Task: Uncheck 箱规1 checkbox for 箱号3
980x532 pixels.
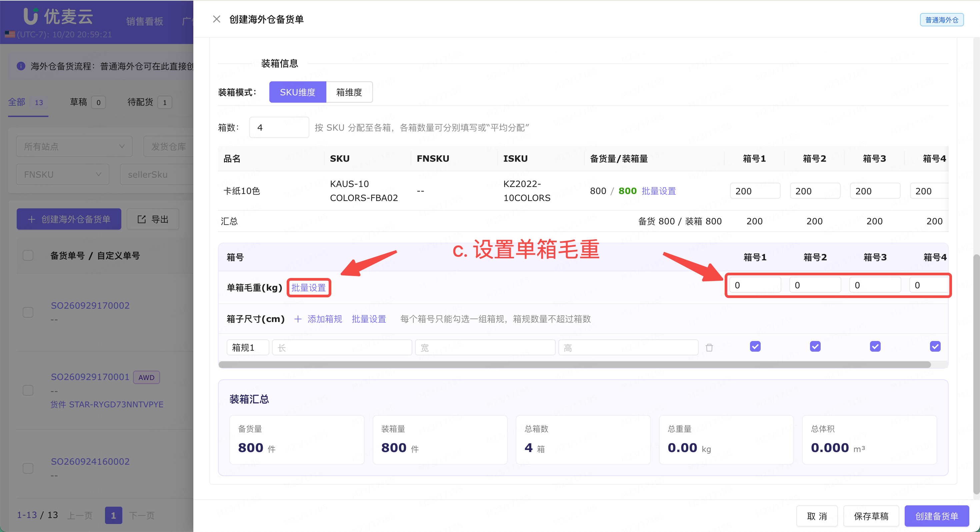Action: click(x=875, y=346)
